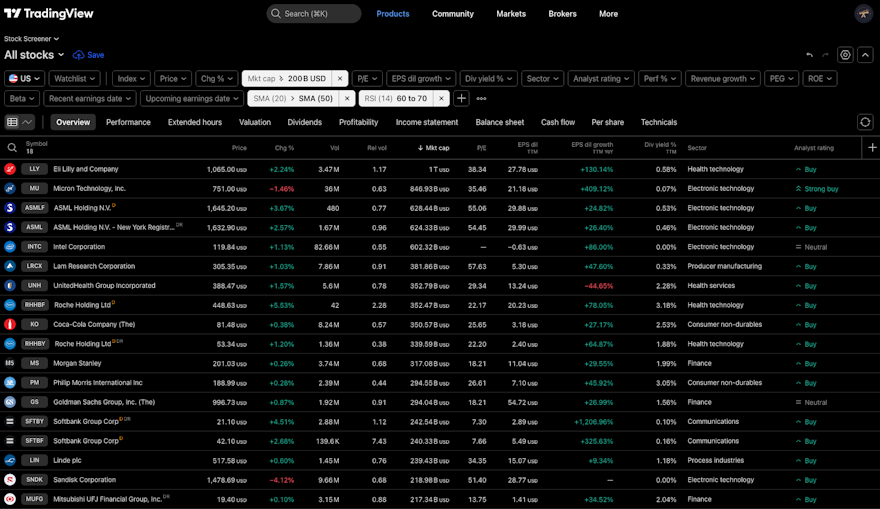880x509 pixels.
Task: Click the Sandisk Corporation logo
Action: tap(10, 480)
